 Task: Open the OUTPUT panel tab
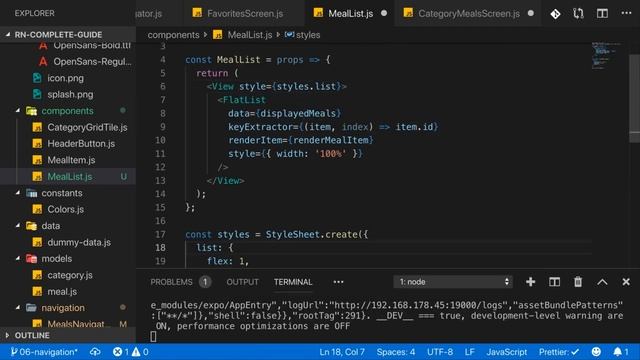(x=242, y=282)
